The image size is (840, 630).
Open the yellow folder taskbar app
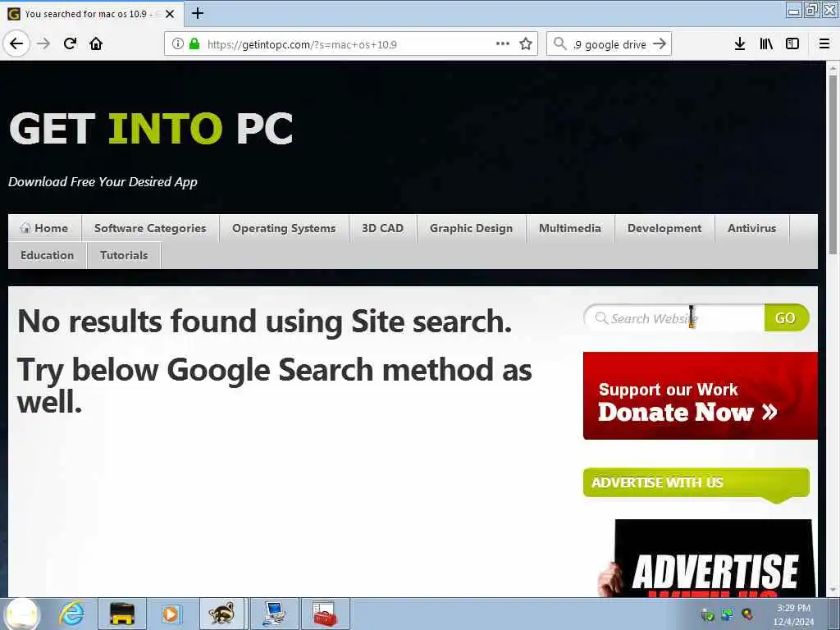click(x=122, y=614)
